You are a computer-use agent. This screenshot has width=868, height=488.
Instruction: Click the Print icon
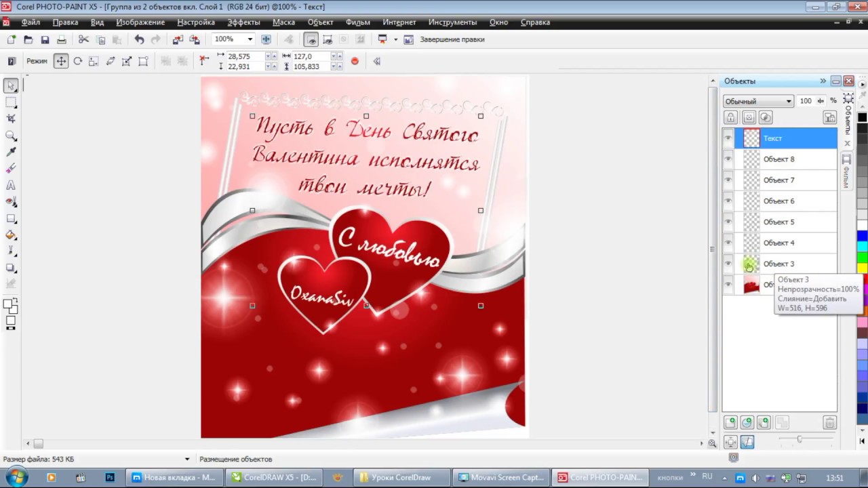pyautogui.click(x=61, y=39)
